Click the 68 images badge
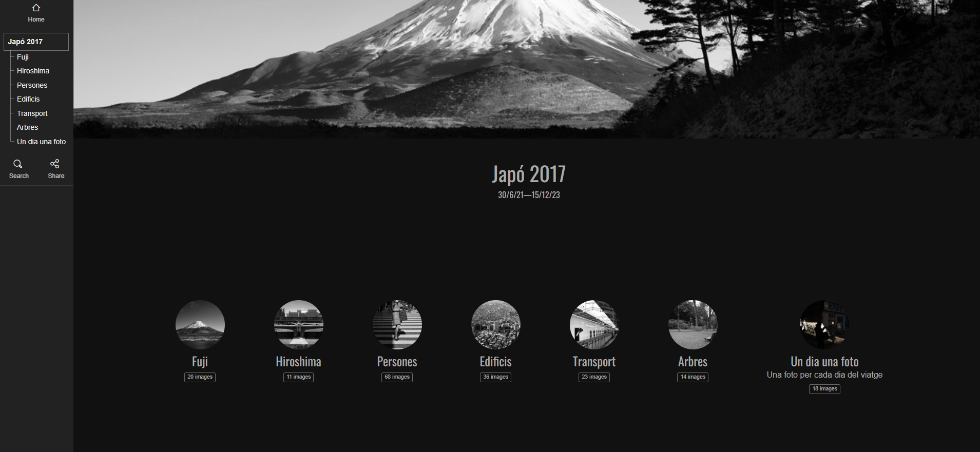This screenshot has width=980, height=452. click(397, 377)
